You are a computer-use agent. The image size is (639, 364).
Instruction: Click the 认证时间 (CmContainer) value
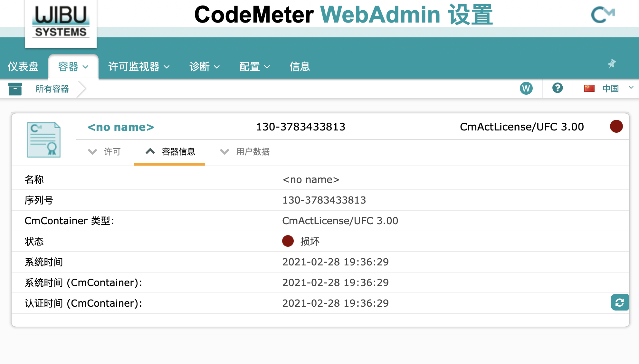click(x=335, y=303)
